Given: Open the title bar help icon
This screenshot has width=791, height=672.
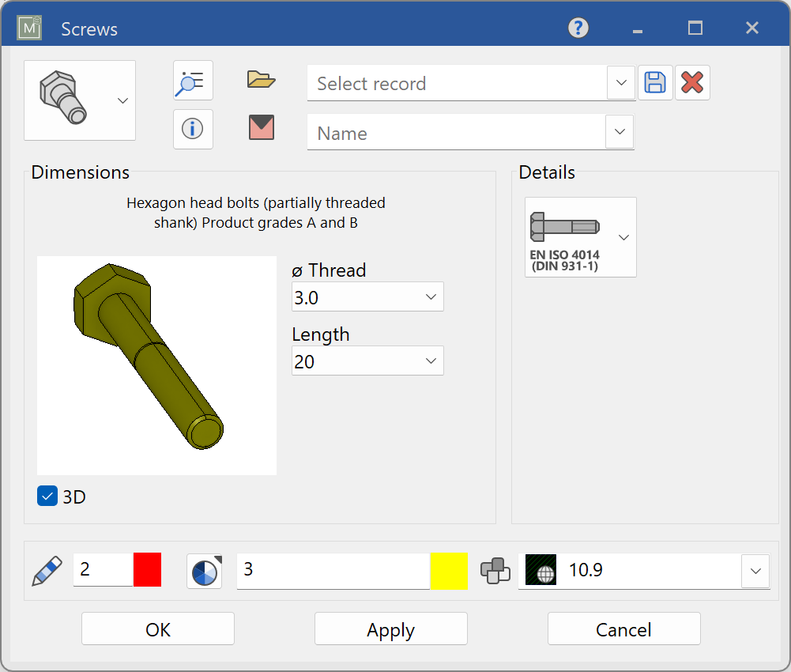Looking at the screenshot, I should [x=578, y=28].
